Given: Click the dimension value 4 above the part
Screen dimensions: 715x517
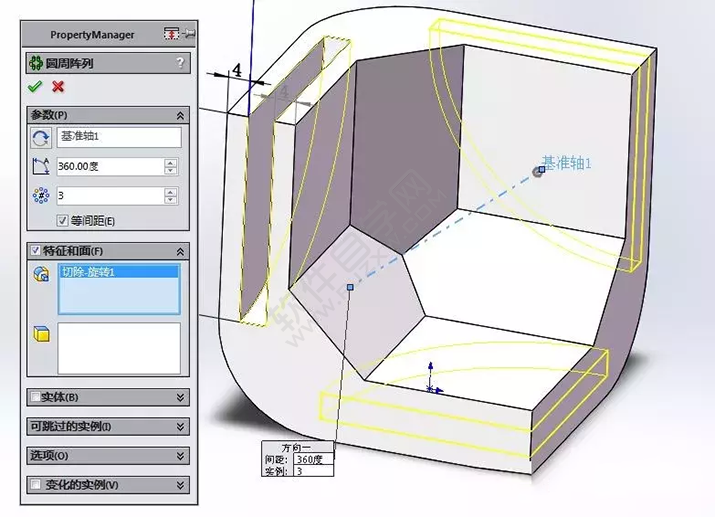Looking at the screenshot, I should (237, 71).
